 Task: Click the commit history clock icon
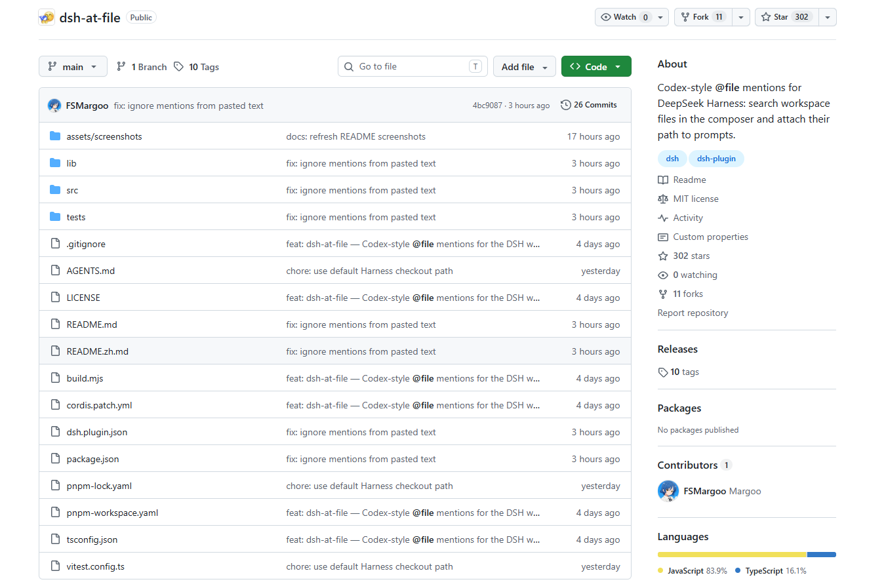click(566, 105)
